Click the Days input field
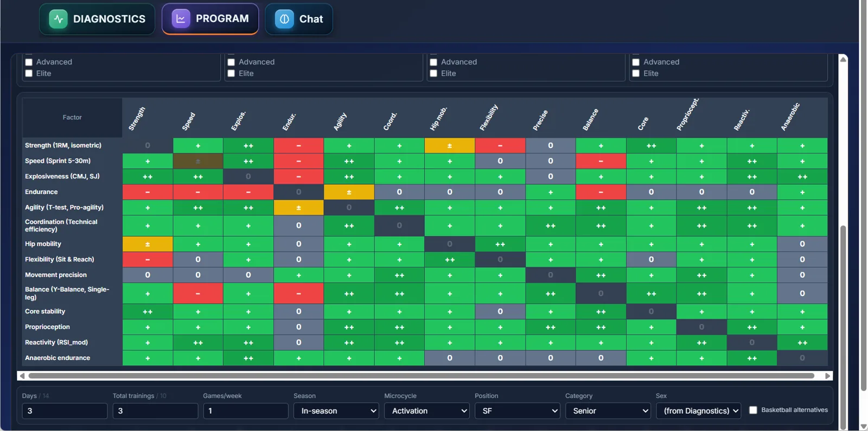 (x=65, y=411)
